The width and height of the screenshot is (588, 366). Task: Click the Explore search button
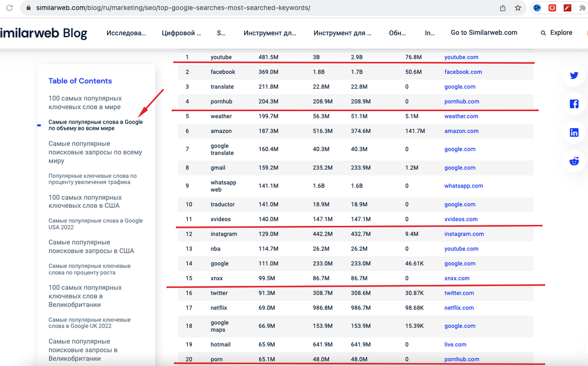pyautogui.click(x=556, y=33)
